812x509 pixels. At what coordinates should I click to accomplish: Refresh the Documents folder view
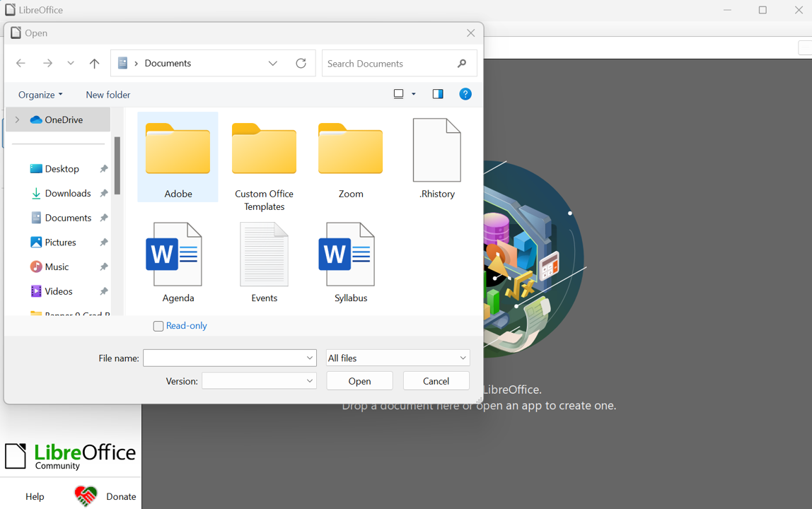pos(300,63)
